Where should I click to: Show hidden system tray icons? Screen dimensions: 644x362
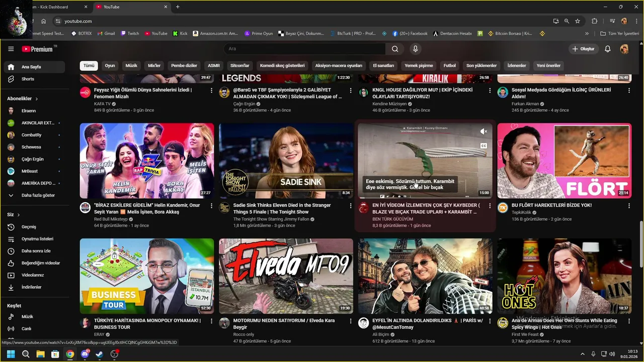[583, 354]
